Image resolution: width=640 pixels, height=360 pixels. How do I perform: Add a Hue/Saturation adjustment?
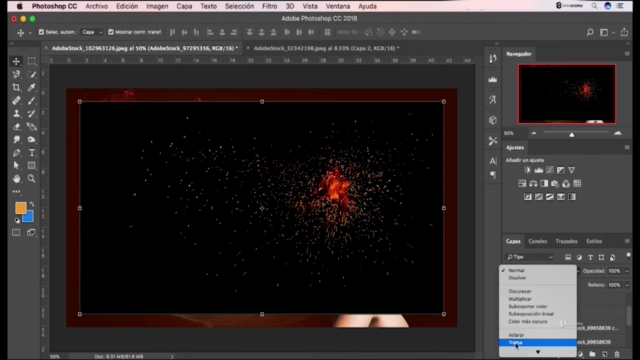click(x=522, y=184)
